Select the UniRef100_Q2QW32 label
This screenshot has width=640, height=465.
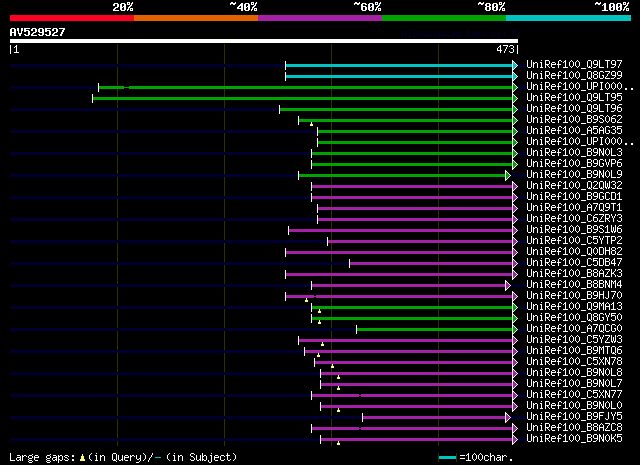[574, 186]
